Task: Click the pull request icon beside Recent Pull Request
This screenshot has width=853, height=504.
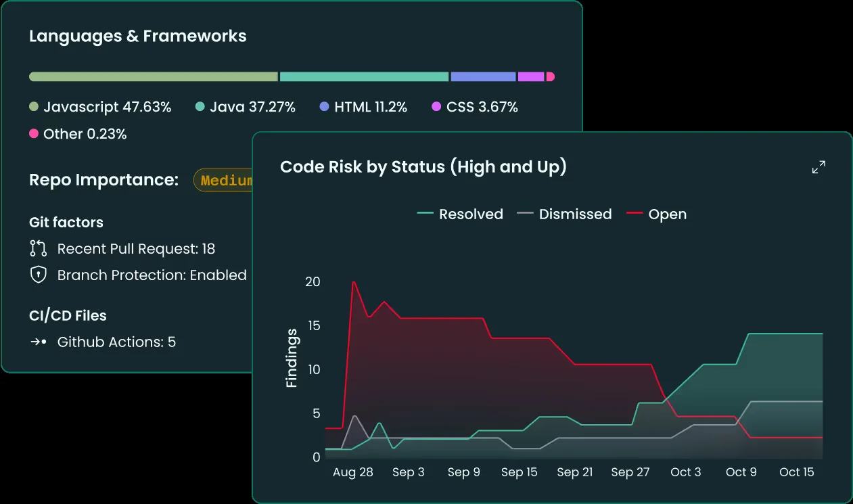Action: pos(38,248)
